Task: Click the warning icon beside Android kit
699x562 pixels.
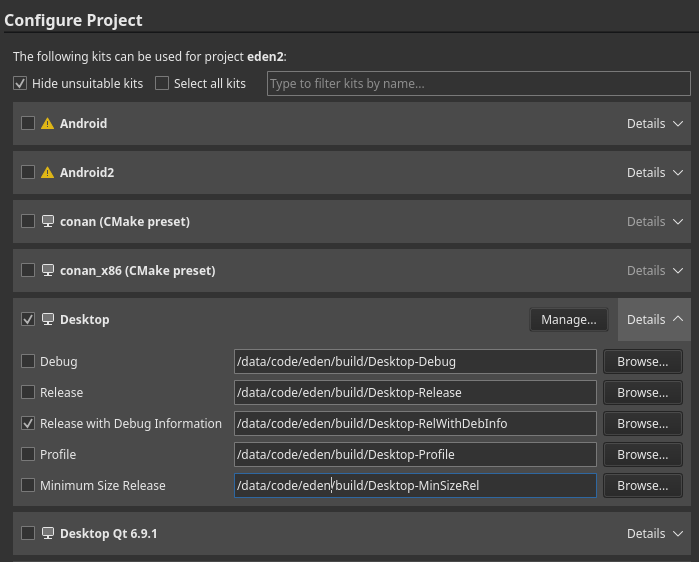Action: coord(47,124)
